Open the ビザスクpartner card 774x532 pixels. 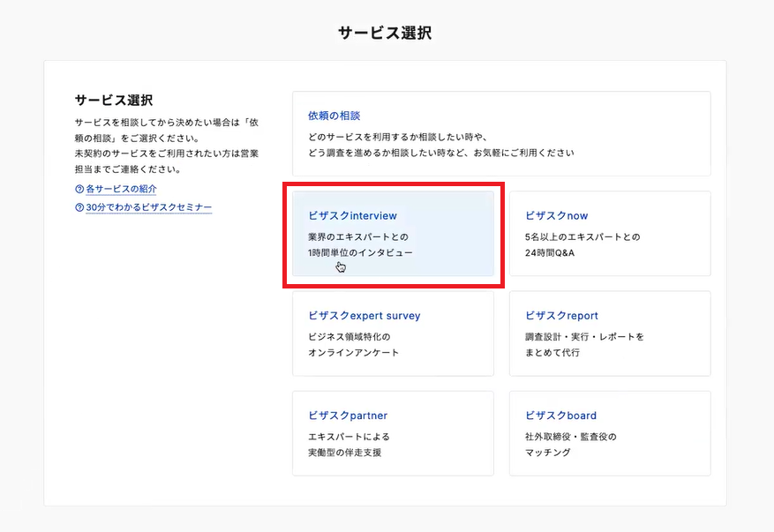coord(393,433)
